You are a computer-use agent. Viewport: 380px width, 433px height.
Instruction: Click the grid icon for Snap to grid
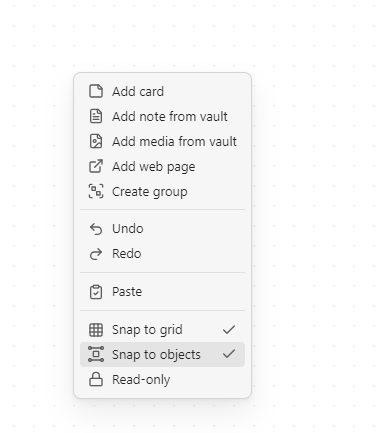(96, 330)
